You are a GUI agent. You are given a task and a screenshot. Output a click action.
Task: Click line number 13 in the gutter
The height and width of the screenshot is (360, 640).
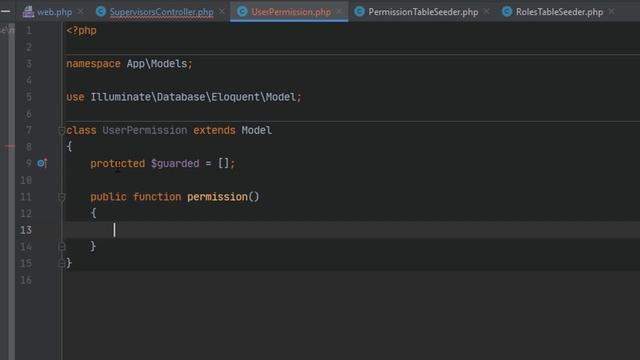(26, 230)
